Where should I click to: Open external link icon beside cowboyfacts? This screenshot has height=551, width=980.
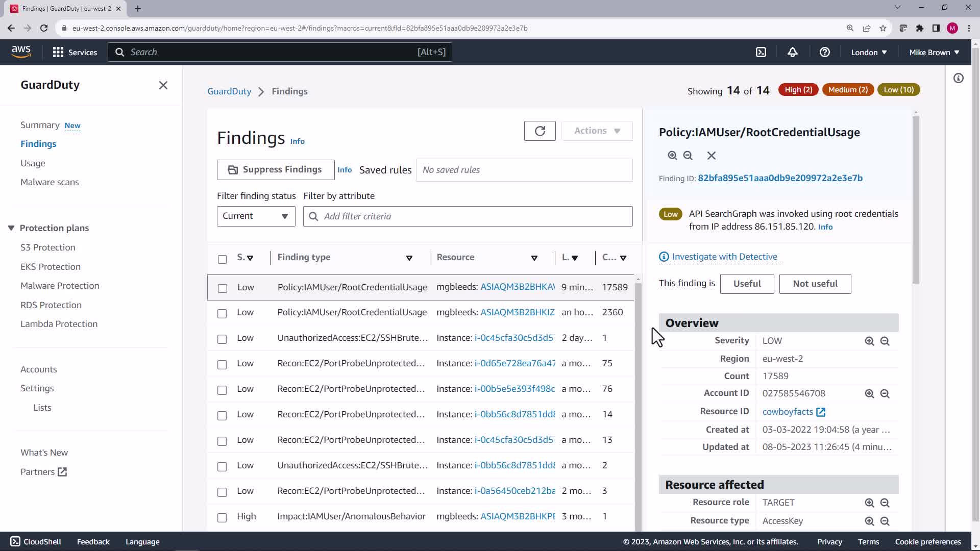coord(821,412)
